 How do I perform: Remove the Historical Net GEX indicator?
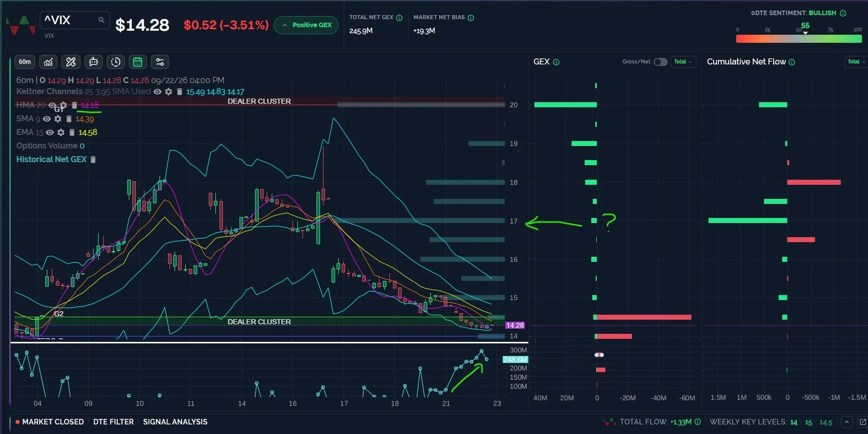click(93, 160)
